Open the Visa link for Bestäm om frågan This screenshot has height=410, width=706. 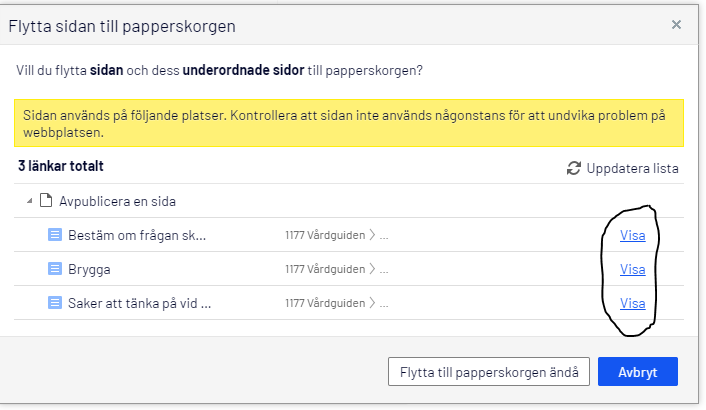pyautogui.click(x=632, y=236)
